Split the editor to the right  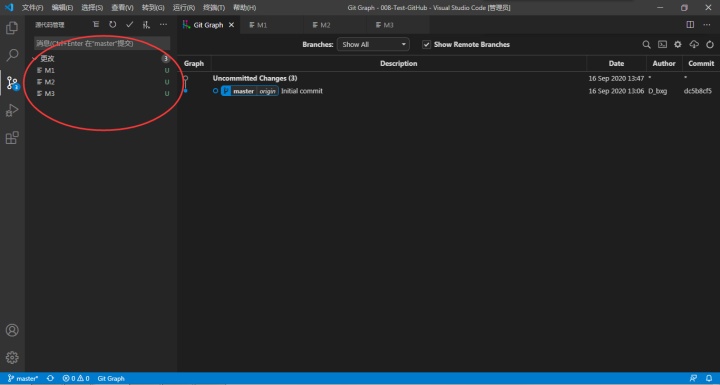pos(690,24)
